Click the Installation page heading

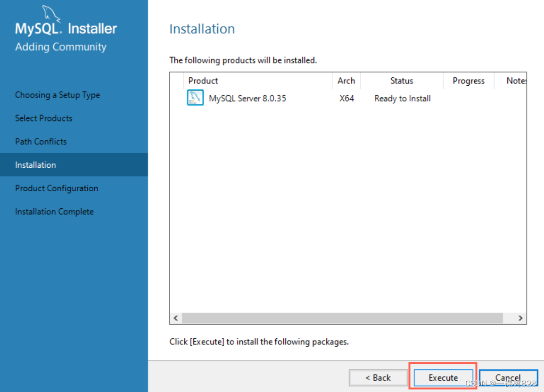click(x=202, y=29)
